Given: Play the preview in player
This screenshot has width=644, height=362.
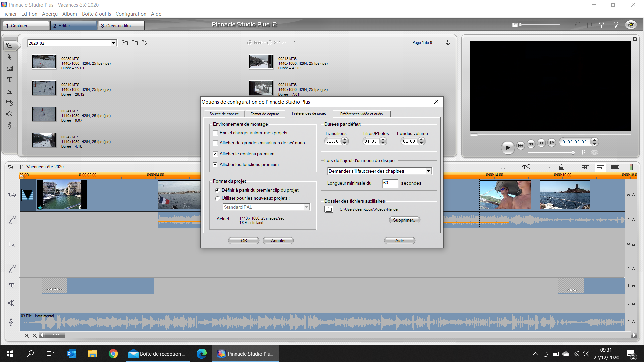Looking at the screenshot, I should (508, 147).
